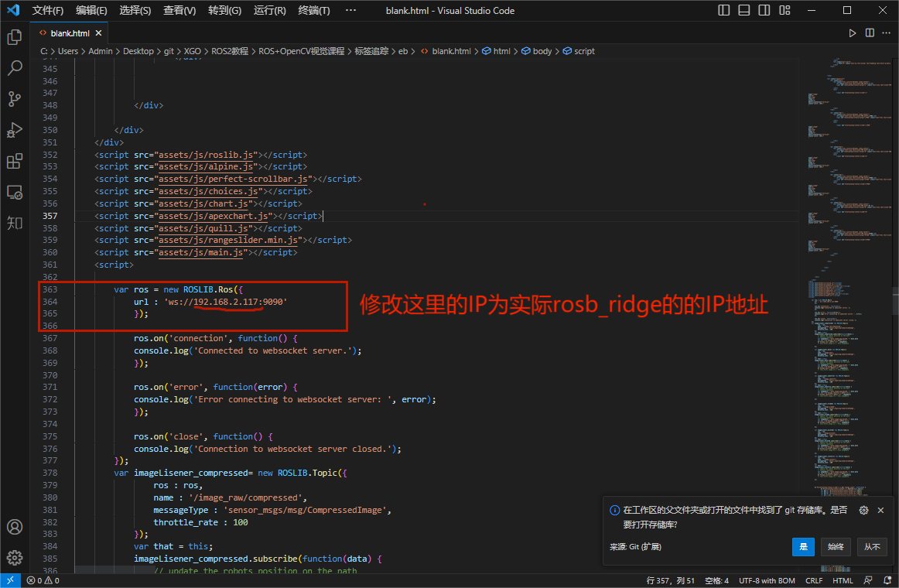
Task: Click the assets/js/main.js script path
Action: point(201,252)
